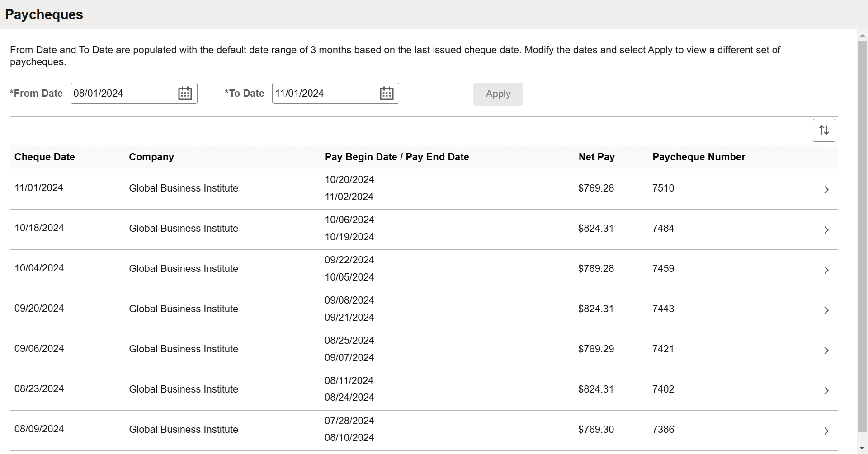The image size is (868, 454).
Task: Expand paycheque 7402 row arrow
Action: [826, 391]
